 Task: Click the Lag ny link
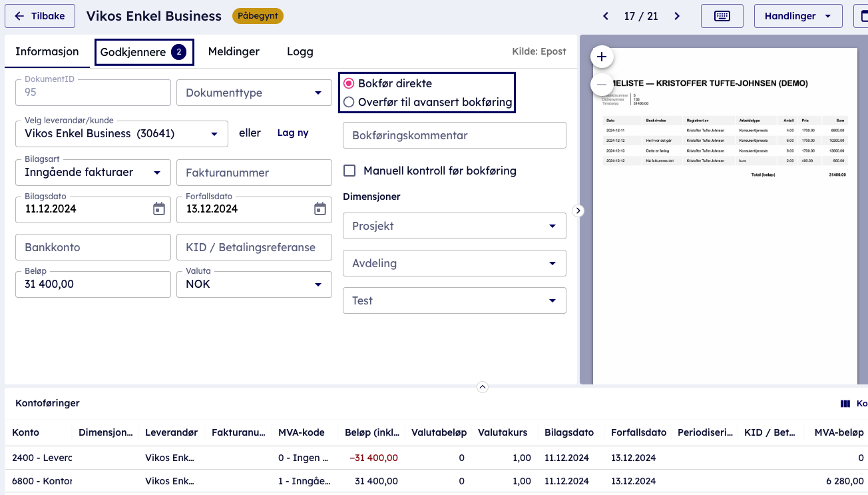[293, 133]
